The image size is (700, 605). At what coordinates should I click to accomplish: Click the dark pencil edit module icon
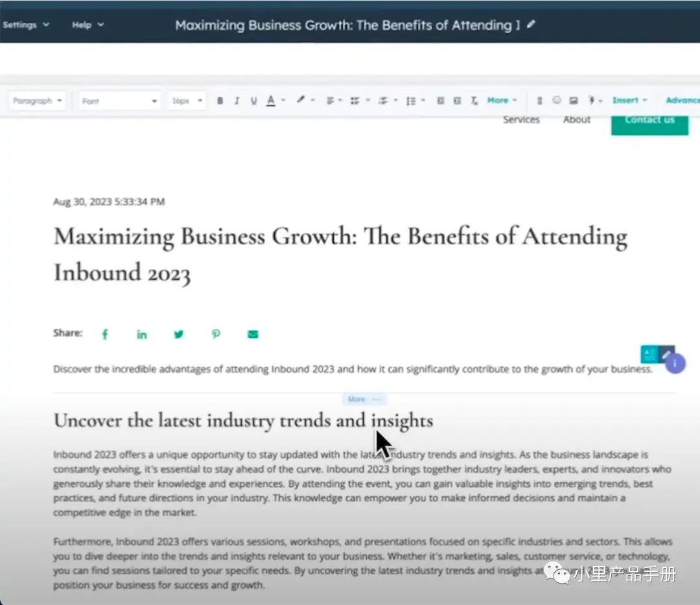(666, 353)
